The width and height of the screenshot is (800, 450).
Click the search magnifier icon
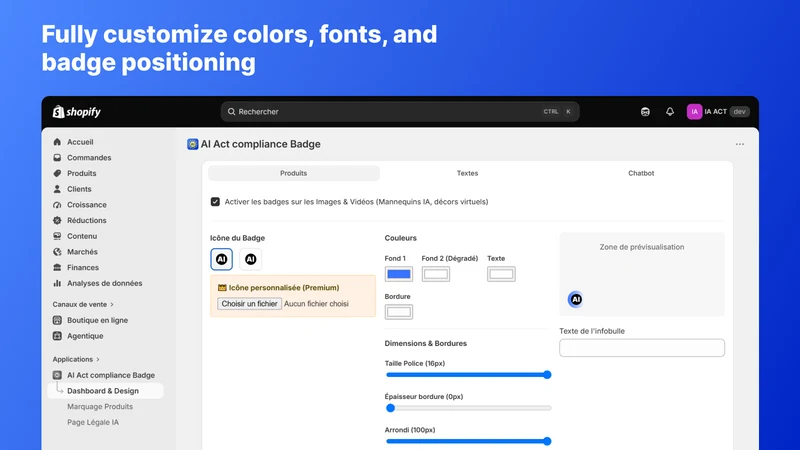pyautogui.click(x=231, y=112)
